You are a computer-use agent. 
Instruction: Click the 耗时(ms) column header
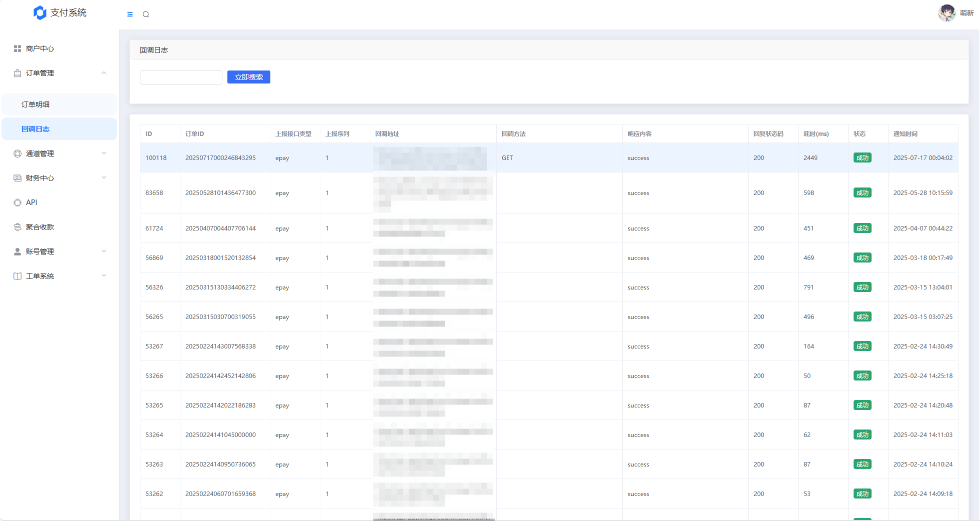pyautogui.click(x=816, y=134)
